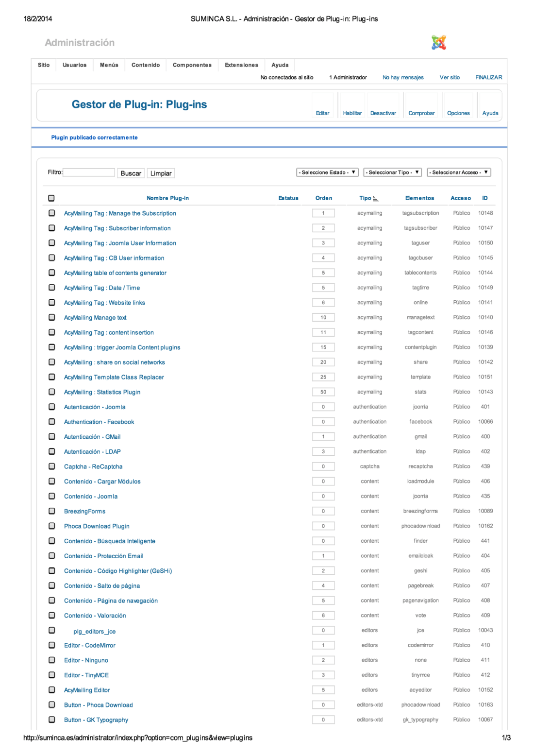
Task: Toggle the select-all checkbox in the header
Action: [x=51, y=198]
